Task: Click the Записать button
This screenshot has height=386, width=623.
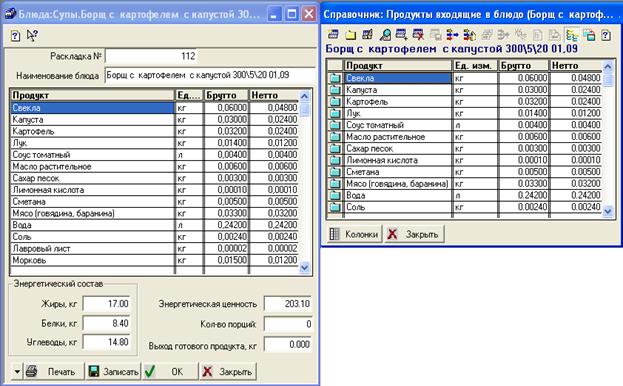Action: pyautogui.click(x=114, y=372)
